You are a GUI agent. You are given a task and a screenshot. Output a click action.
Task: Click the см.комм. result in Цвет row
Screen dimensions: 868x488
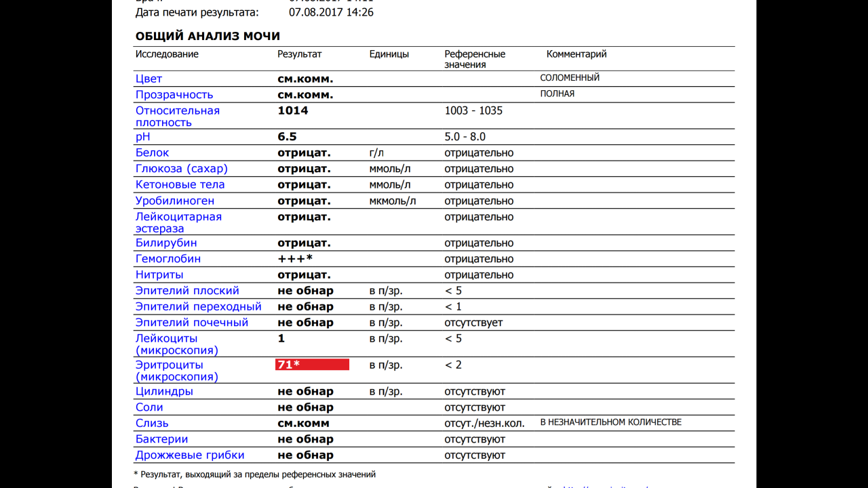305,79
